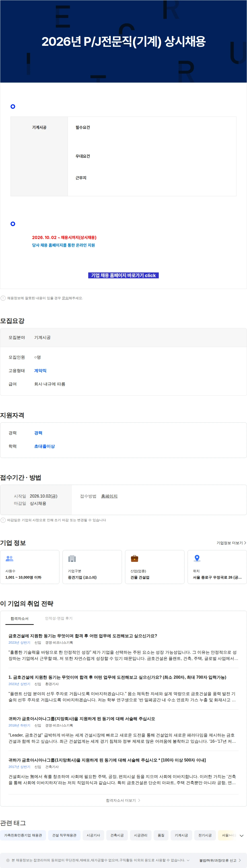Click the 2018년 하반기 essay period label

[19, 725]
